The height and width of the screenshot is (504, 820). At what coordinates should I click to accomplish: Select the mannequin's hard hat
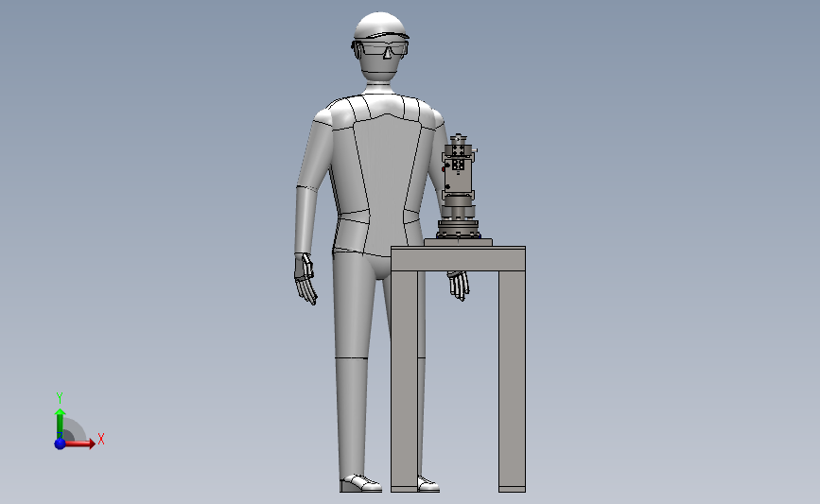[x=381, y=26]
